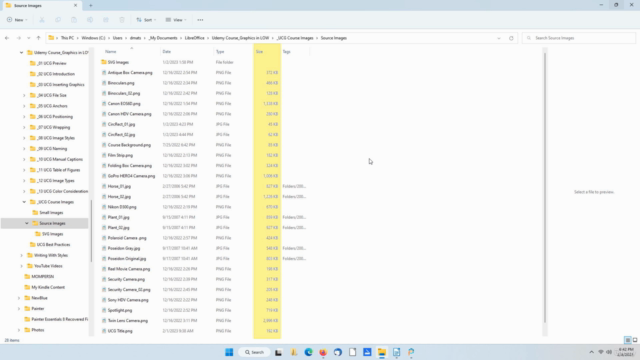Click the Delete trash icon in toolbar

pos(122,20)
